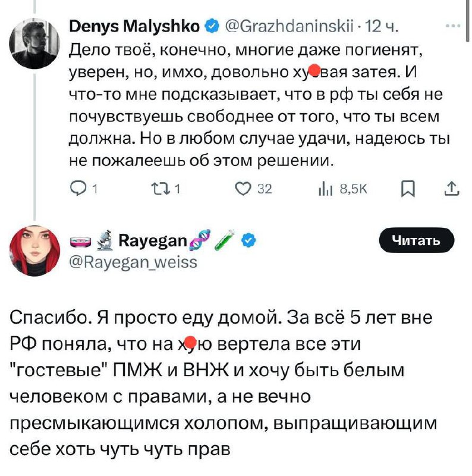The height and width of the screenshot is (476, 472).
Task: Click Rayegan's blue verified badge
Action: tap(250, 241)
